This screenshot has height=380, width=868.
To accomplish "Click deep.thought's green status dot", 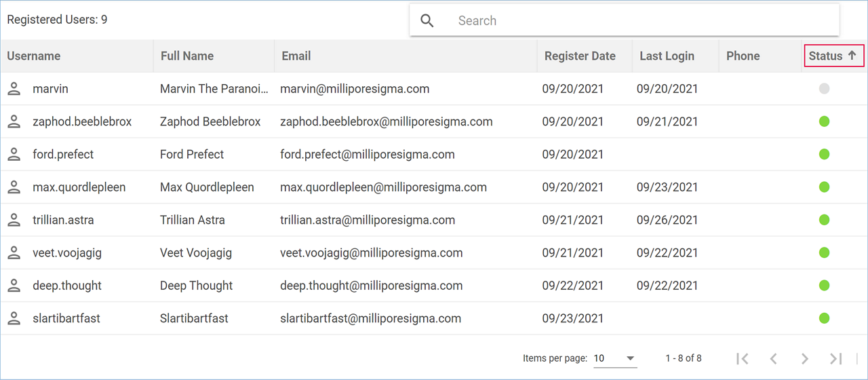I will (x=824, y=286).
